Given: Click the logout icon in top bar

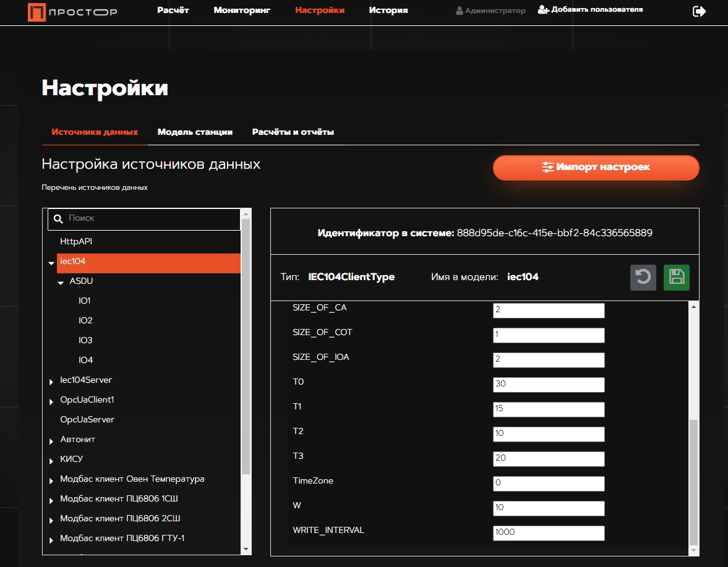Looking at the screenshot, I should [699, 11].
